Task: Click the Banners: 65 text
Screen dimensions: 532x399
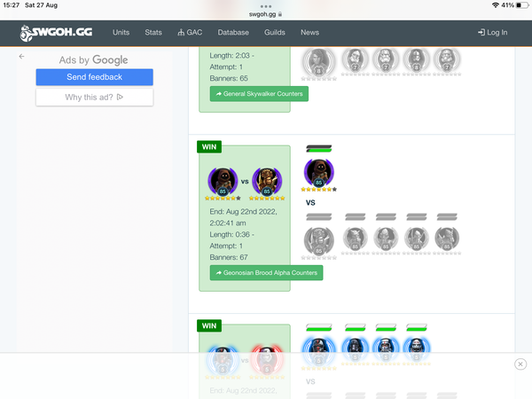Action: point(229,78)
